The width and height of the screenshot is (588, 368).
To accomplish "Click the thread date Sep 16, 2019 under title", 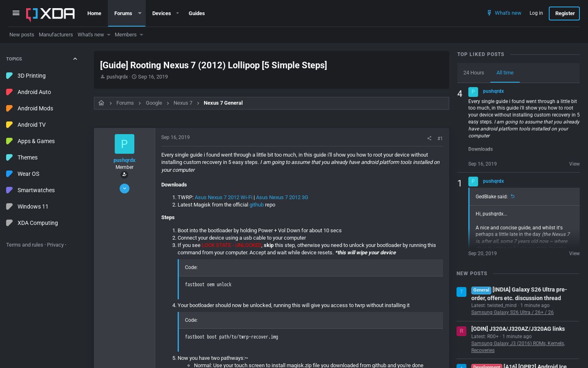I will (x=153, y=77).
